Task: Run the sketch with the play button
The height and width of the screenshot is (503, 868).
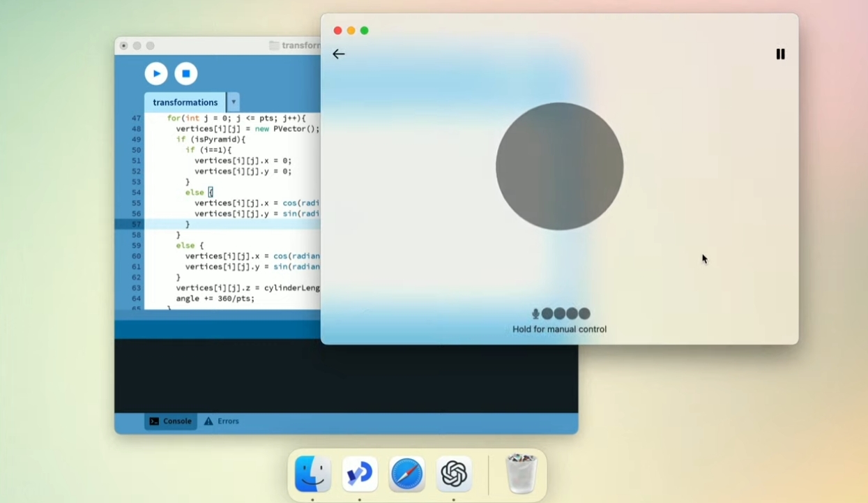Action: pos(156,73)
